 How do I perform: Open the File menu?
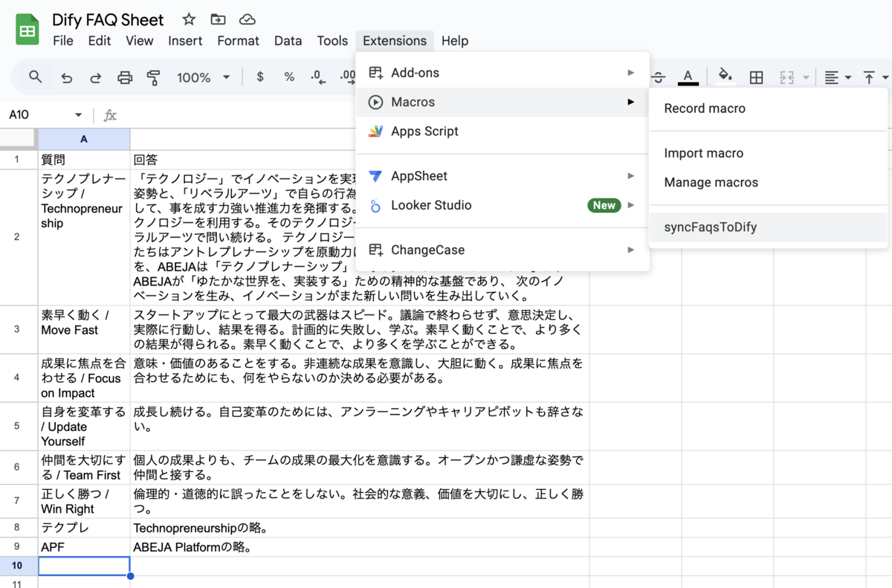coord(63,41)
